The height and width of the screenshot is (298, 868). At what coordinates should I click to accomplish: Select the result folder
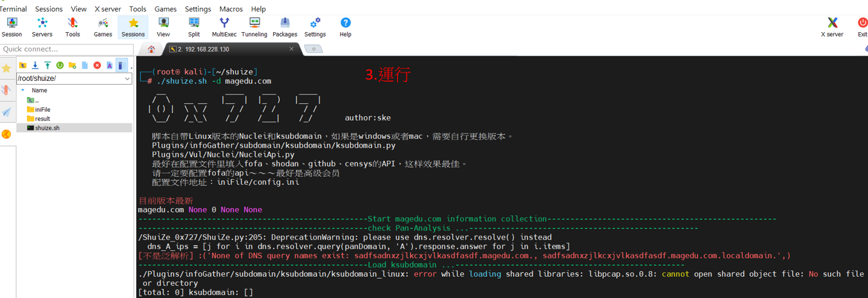coord(39,119)
